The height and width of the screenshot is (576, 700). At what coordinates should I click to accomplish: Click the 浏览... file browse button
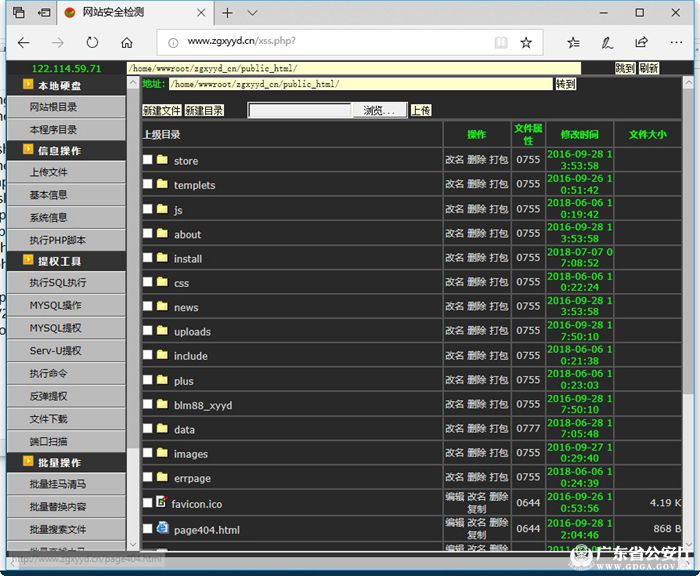pos(379,110)
